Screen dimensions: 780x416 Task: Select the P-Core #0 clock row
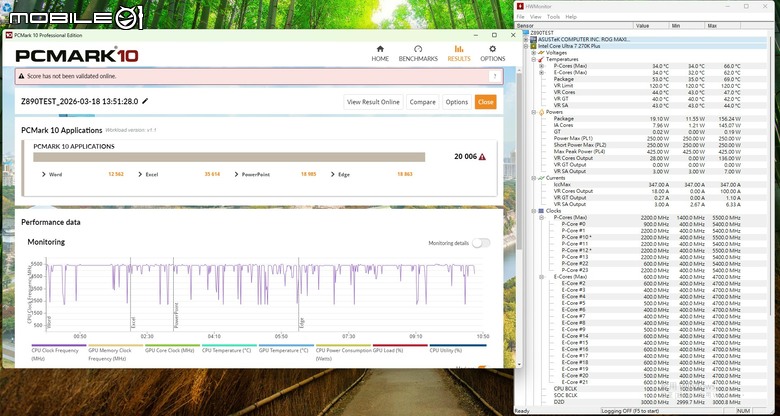click(x=645, y=224)
